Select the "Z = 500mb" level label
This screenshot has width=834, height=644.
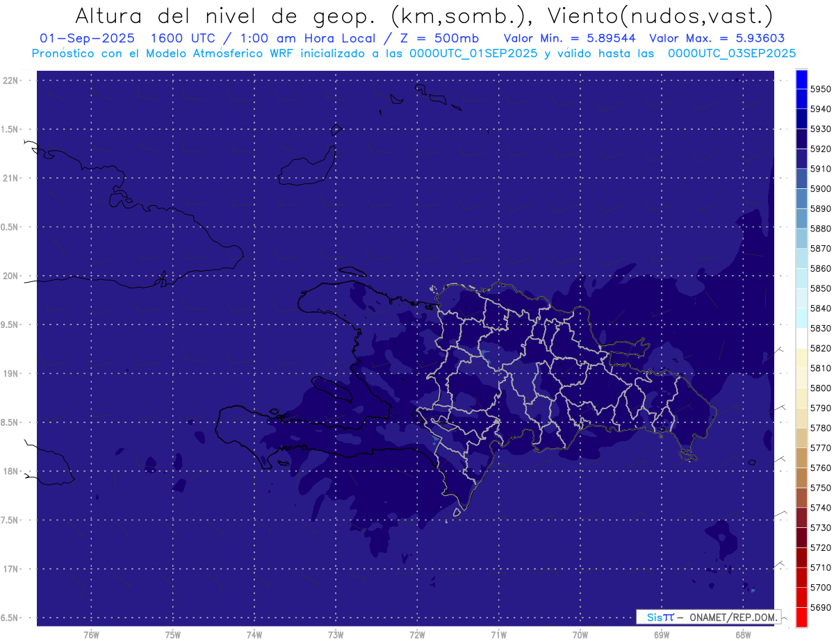point(439,38)
